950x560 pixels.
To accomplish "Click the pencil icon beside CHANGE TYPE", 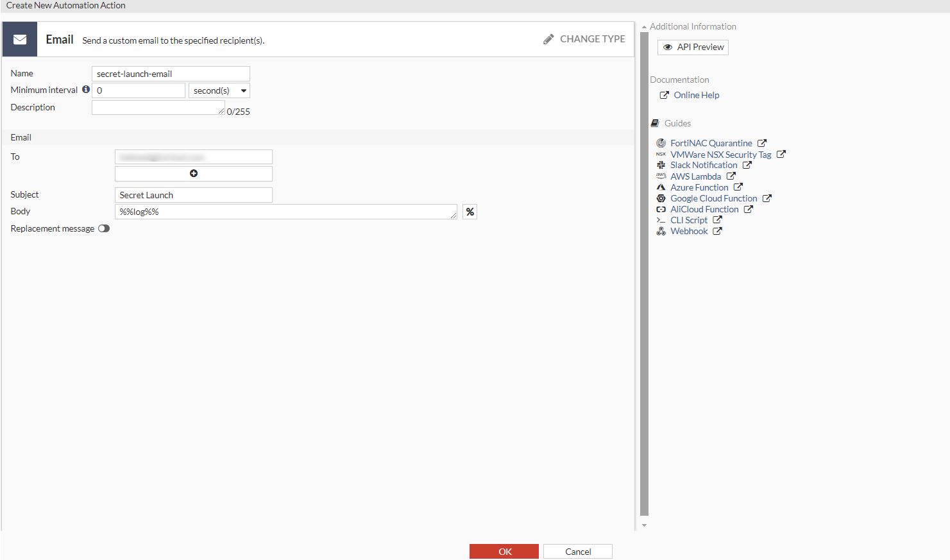I will click(548, 39).
